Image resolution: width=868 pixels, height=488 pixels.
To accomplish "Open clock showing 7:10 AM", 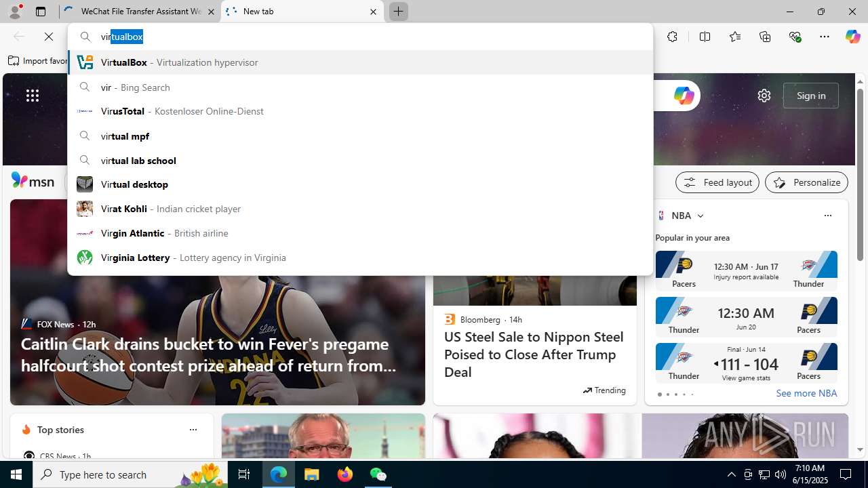I will [x=810, y=474].
